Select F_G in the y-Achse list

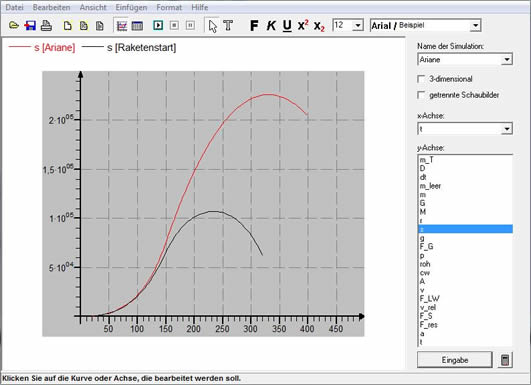click(465, 247)
